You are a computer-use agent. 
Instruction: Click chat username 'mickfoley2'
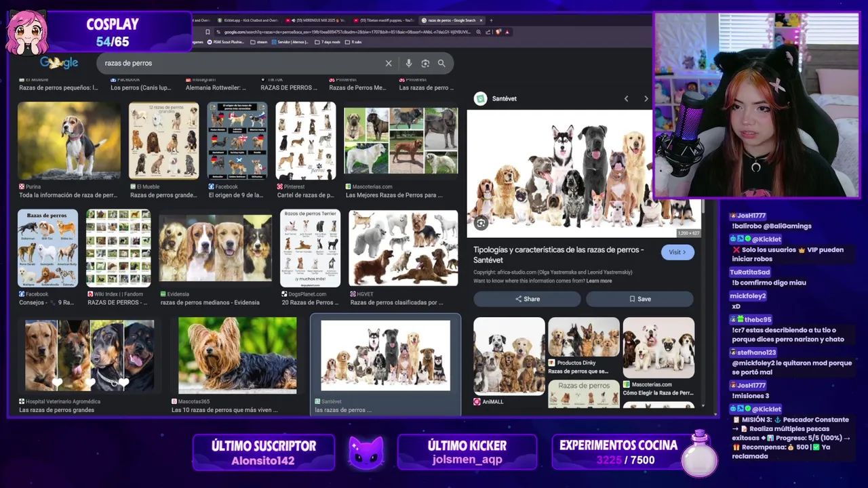(748, 296)
